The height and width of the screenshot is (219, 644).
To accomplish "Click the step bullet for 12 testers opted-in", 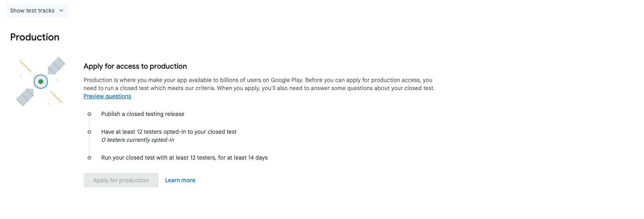I will (89, 132).
